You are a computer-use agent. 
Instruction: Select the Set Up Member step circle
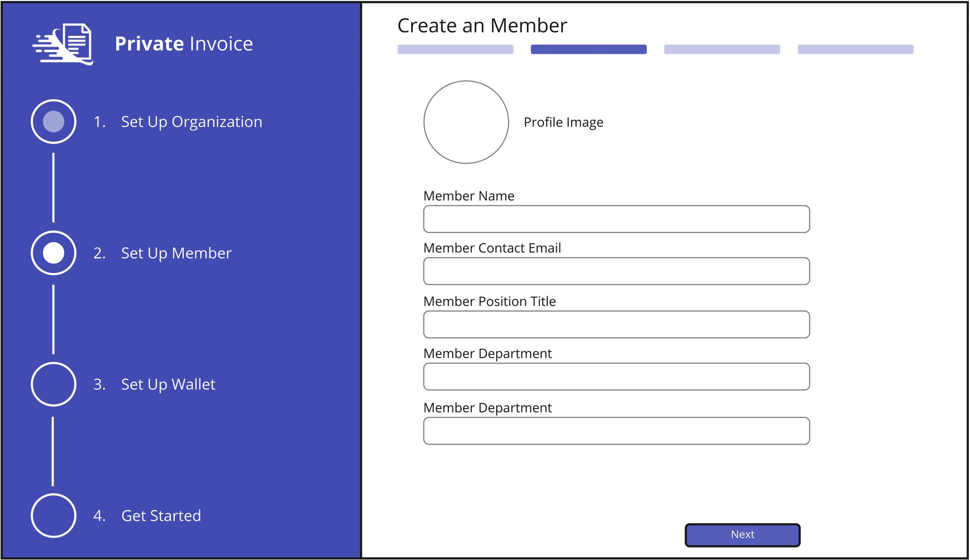(x=53, y=253)
